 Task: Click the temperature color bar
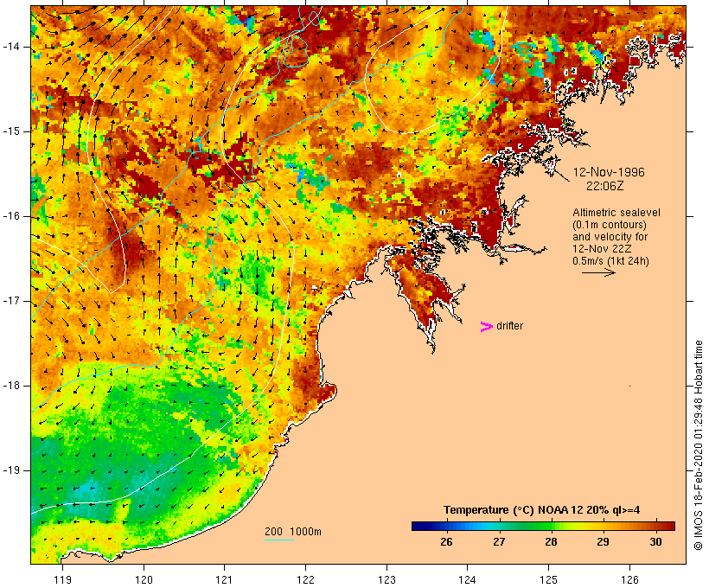[x=543, y=526]
